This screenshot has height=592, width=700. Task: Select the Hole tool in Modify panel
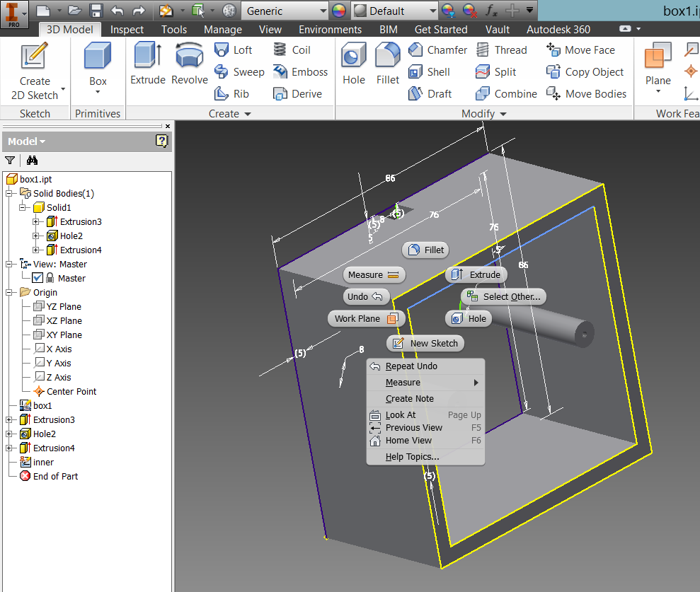pos(353,64)
